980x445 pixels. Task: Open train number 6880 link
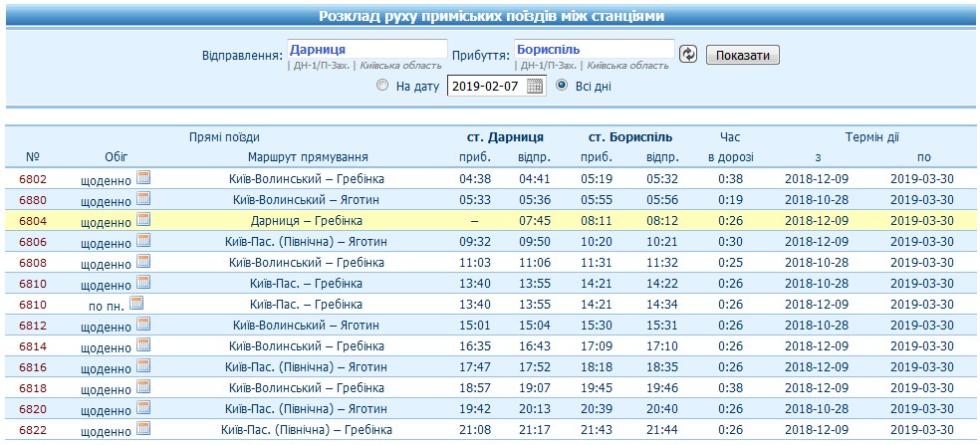pos(33,200)
